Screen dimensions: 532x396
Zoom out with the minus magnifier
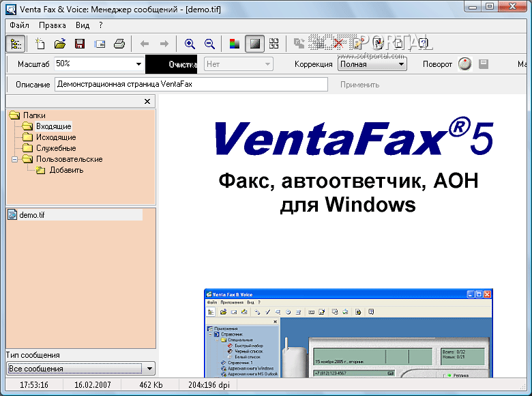click(x=209, y=44)
